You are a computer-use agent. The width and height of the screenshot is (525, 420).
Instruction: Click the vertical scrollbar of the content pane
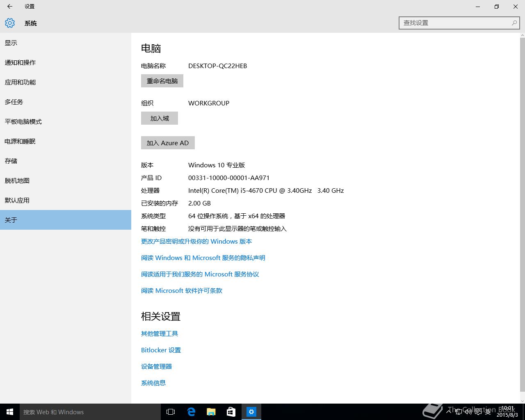coord(522,214)
